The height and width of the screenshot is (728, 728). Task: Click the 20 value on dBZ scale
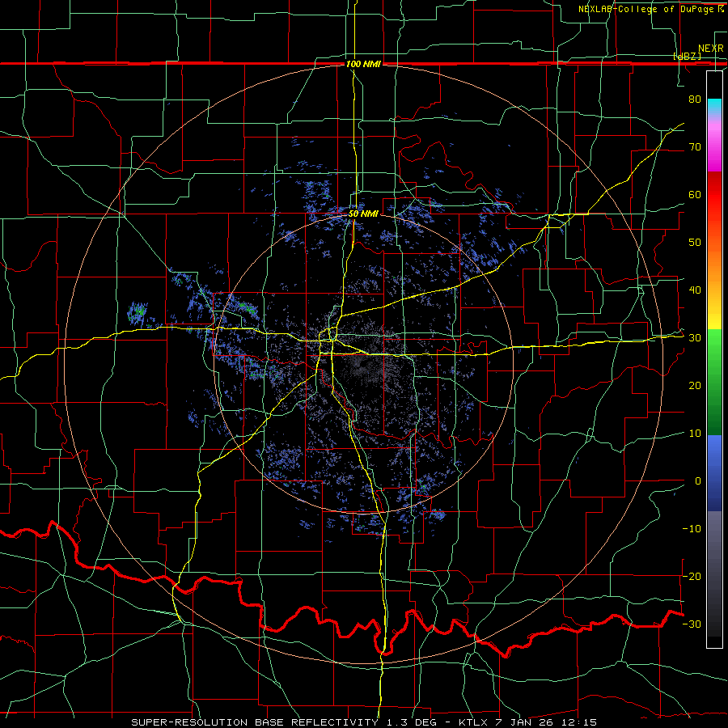pyautogui.click(x=695, y=385)
